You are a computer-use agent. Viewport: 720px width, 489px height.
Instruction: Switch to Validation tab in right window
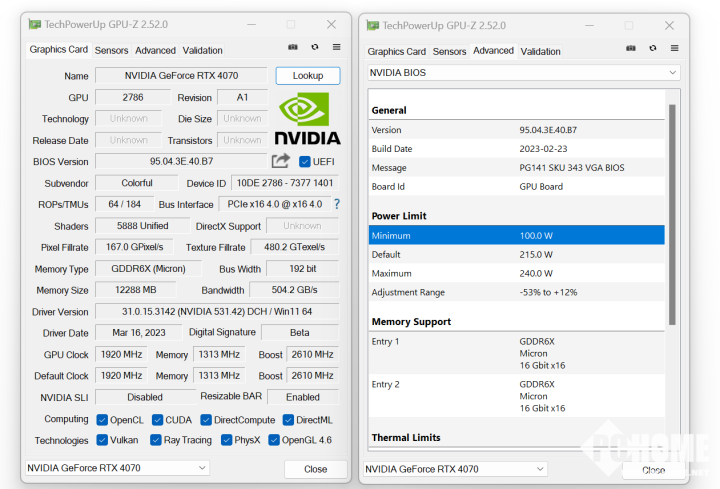point(540,51)
